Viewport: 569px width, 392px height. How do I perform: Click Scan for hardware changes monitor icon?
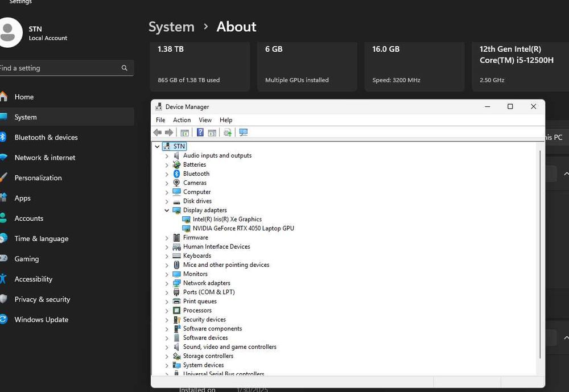244,133
